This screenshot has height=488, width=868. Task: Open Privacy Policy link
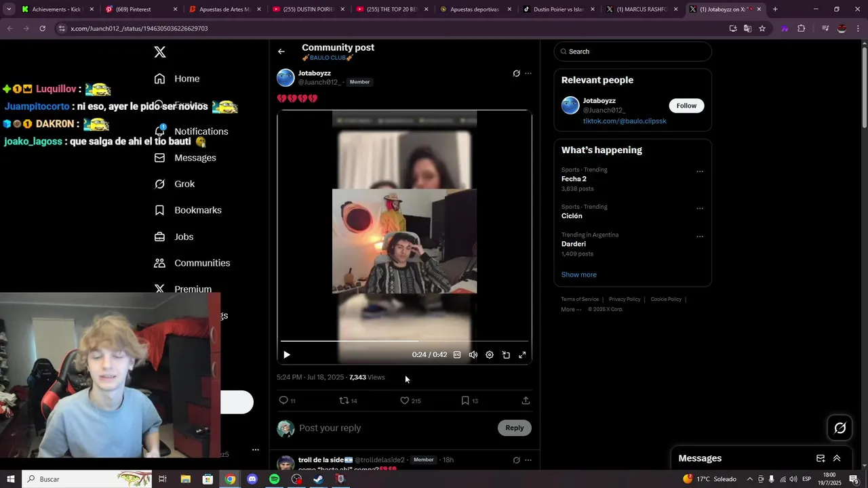point(625,299)
